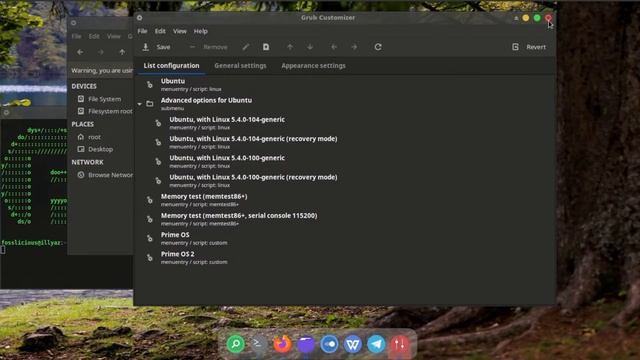Open the blue toggle app in dock
Screen dimensions: 640x360
coord(329,344)
